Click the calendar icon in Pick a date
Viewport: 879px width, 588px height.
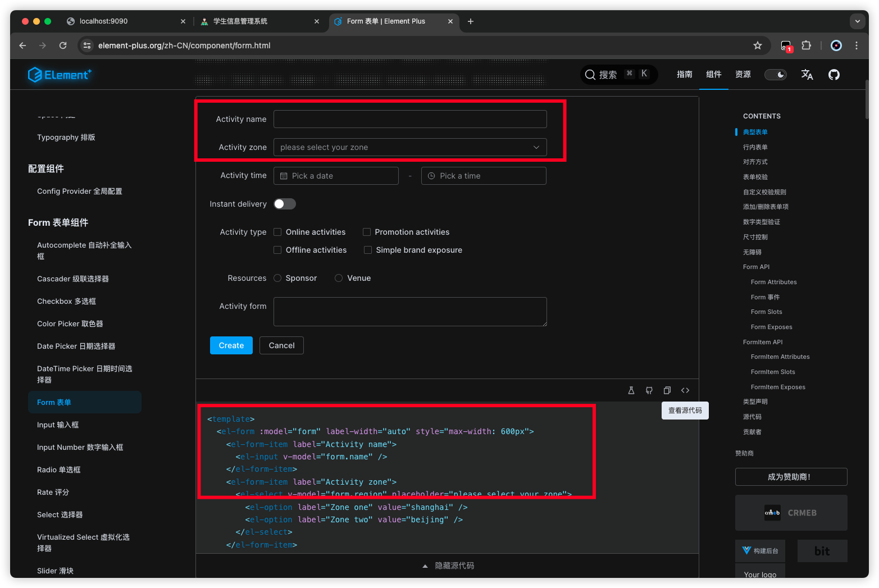(x=284, y=176)
